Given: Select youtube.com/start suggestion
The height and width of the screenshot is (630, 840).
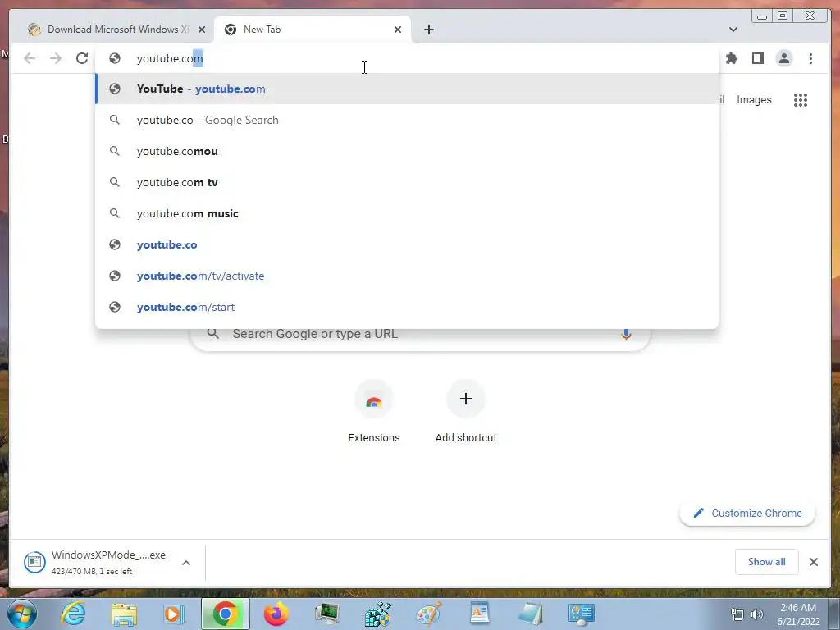Looking at the screenshot, I should click(x=407, y=307).
